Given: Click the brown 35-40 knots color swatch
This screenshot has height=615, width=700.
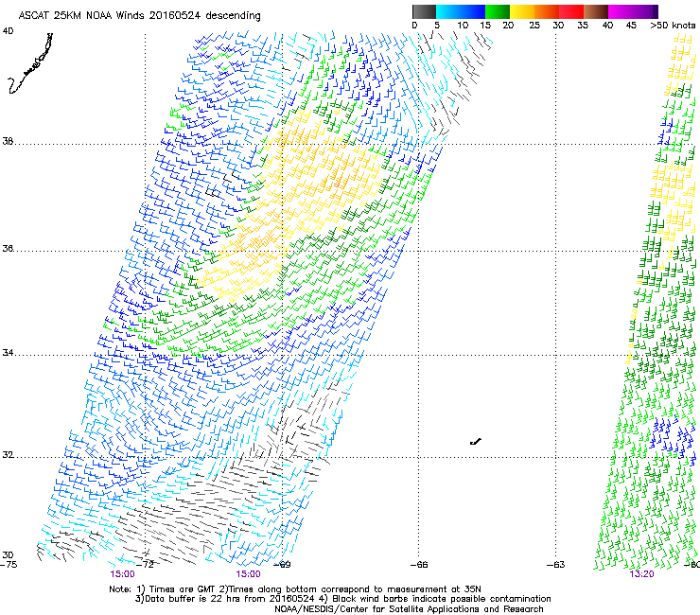Looking at the screenshot, I should (x=596, y=11).
